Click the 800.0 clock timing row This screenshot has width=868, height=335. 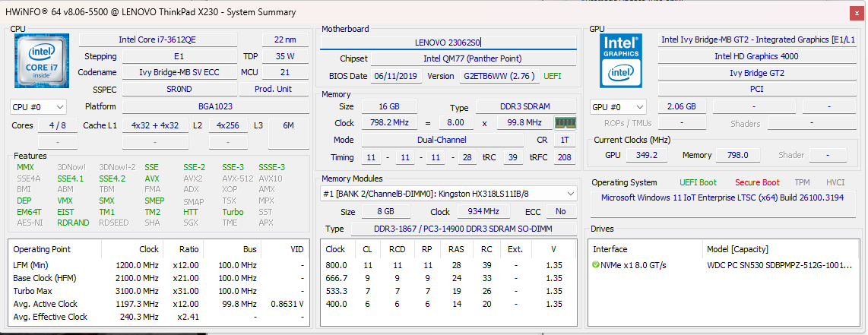pyautogui.click(x=448, y=265)
